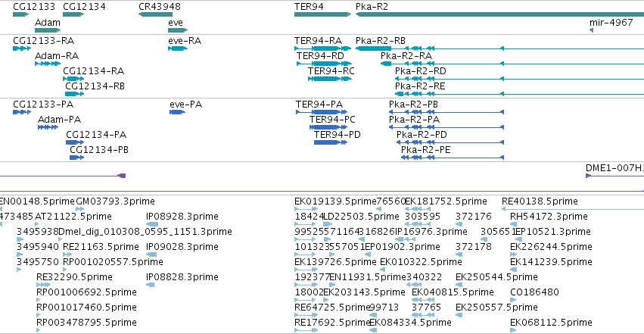Click the CG12134 gene label
644x334 pixels.
84,7
